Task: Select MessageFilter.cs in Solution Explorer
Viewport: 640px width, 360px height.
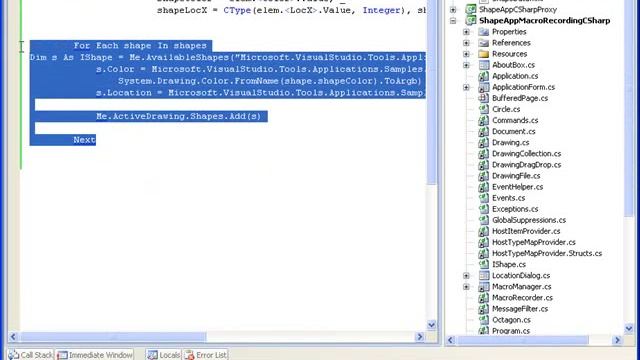Action: click(x=520, y=309)
